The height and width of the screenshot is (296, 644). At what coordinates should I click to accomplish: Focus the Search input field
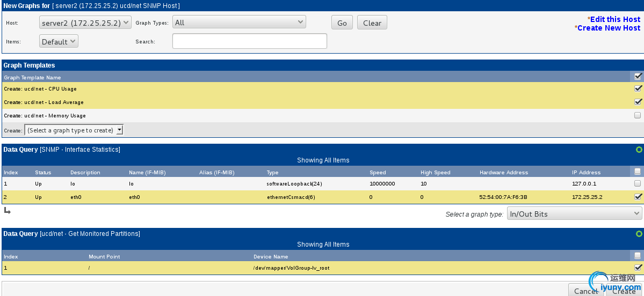click(x=250, y=41)
